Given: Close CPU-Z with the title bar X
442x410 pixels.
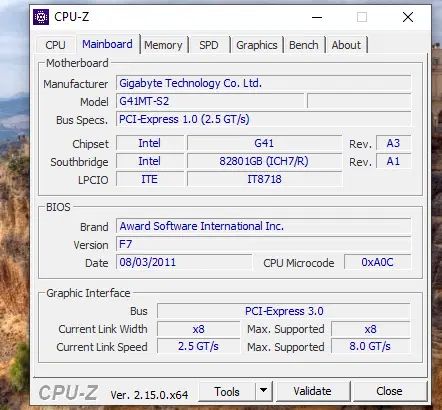Looking at the screenshot, I should pyautogui.click(x=408, y=17).
